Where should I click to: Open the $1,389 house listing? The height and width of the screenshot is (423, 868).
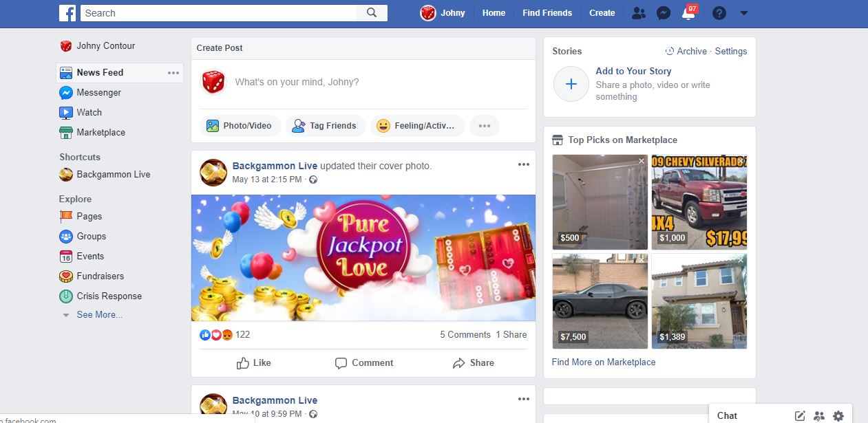point(699,301)
